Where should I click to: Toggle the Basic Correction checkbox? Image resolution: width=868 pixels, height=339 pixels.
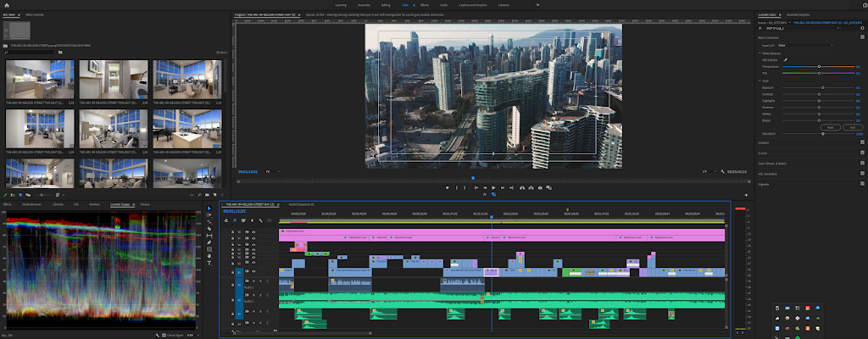862,37
